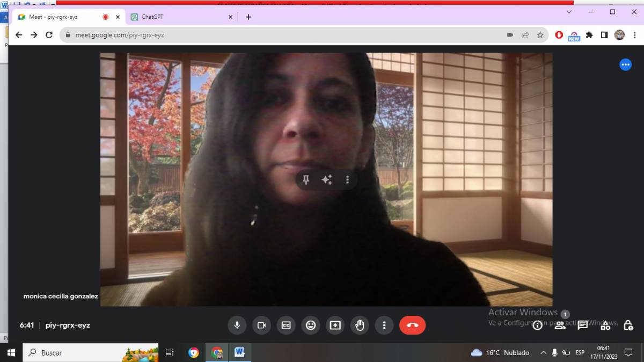Bookmark this page with the star icon

[x=540, y=35]
